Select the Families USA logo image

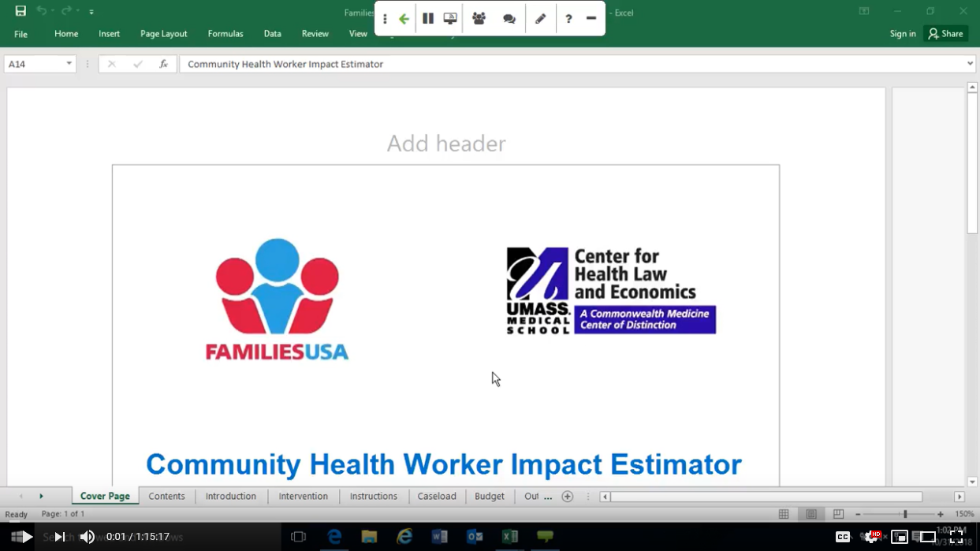point(277,300)
